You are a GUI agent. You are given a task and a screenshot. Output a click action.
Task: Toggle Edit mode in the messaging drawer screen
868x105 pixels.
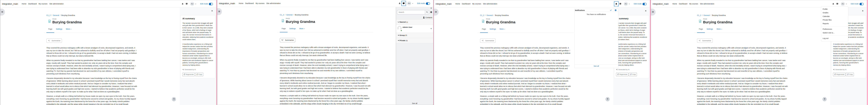tap(428, 3)
